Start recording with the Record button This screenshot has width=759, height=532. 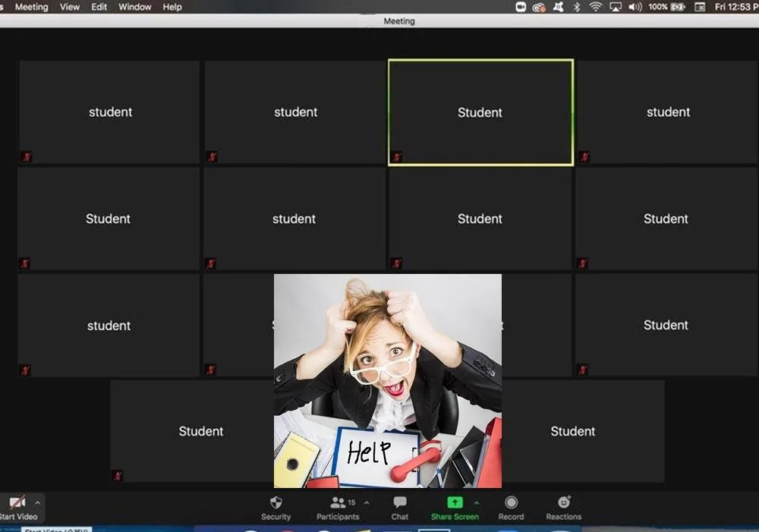point(511,502)
